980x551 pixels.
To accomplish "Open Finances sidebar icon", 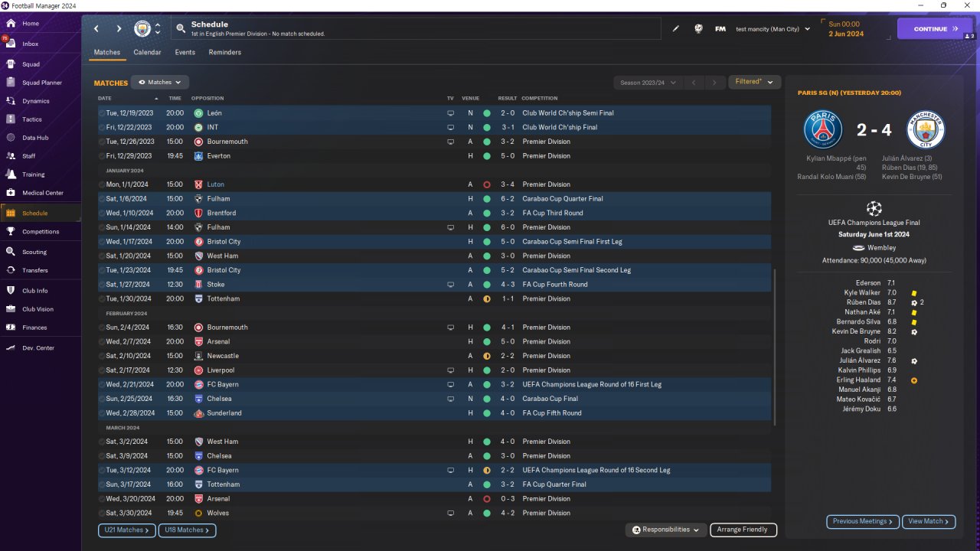I will click(11, 328).
